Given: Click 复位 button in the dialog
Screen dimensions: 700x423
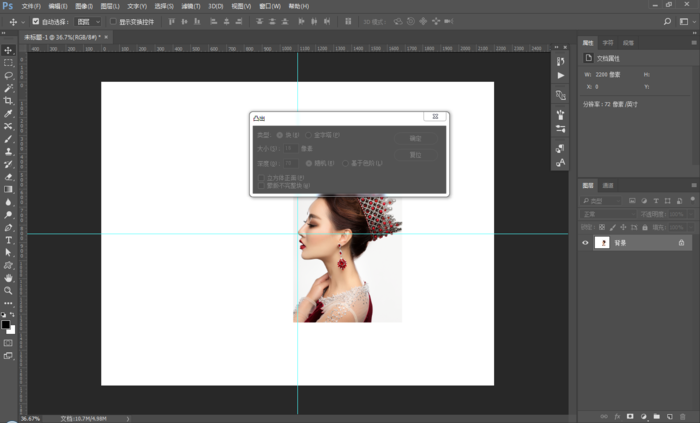Looking at the screenshot, I should tap(416, 155).
